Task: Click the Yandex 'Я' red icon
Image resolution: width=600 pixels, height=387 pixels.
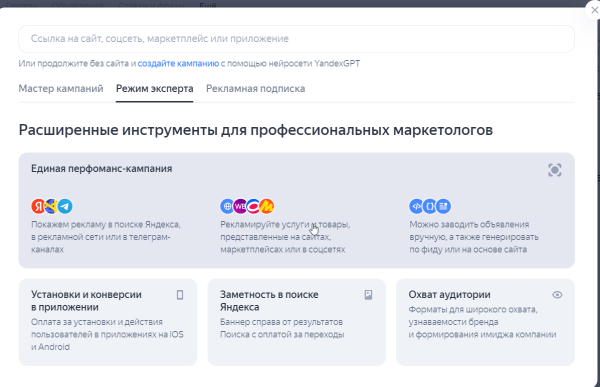Action: [38, 206]
